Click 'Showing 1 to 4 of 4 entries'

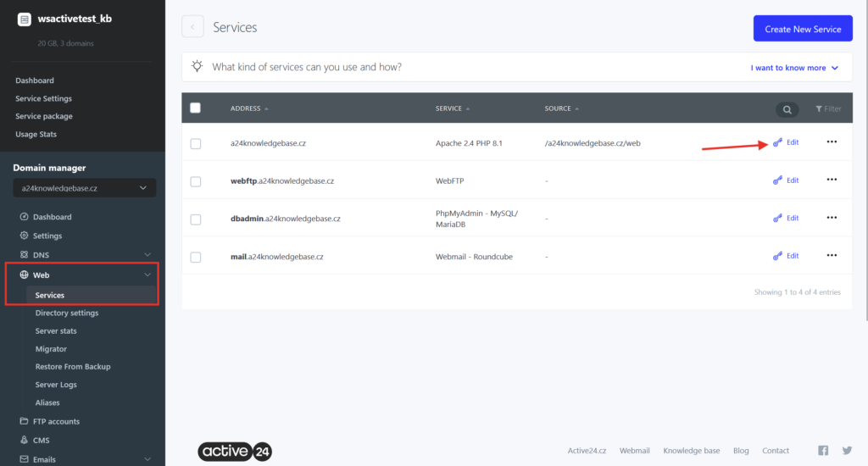click(797, 291)
